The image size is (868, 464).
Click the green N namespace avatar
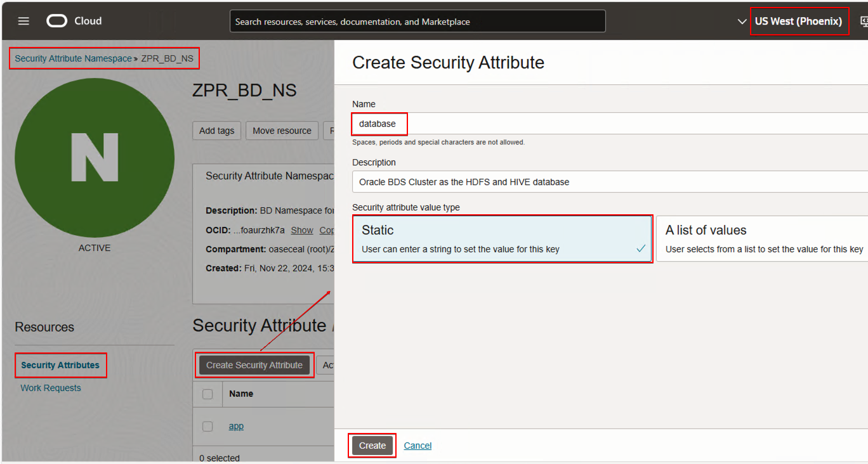95,158
